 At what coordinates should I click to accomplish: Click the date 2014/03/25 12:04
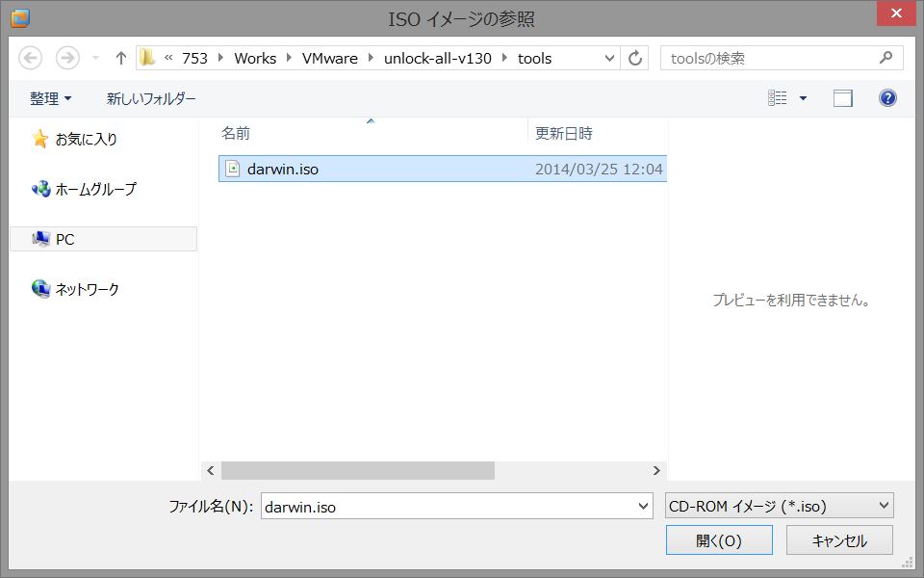tap(599, 170)
